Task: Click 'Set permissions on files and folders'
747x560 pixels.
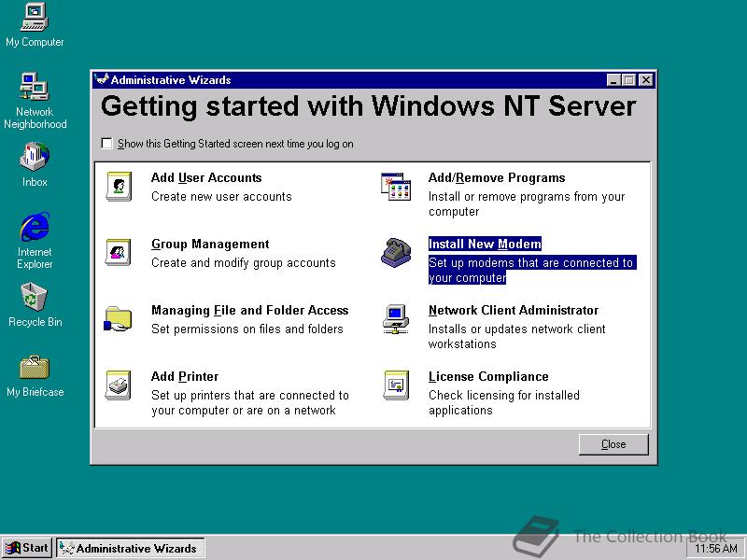Action: tap(247, 329)
